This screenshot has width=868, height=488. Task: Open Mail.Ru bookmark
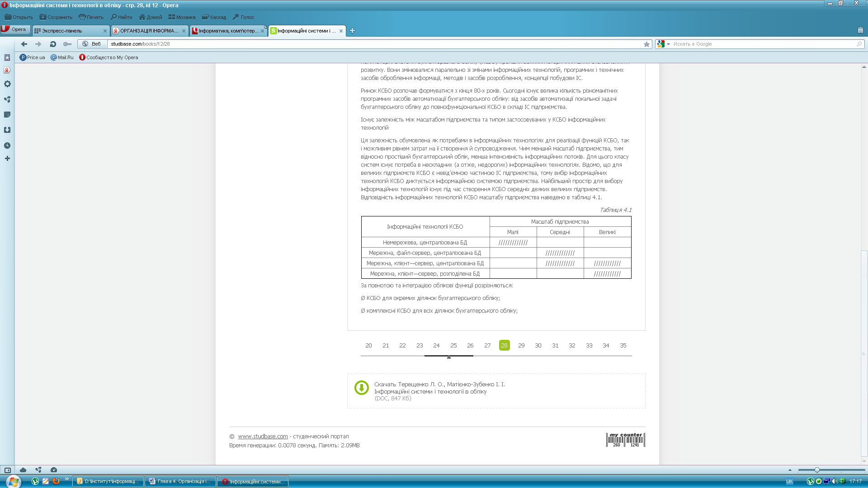[62, 57]
